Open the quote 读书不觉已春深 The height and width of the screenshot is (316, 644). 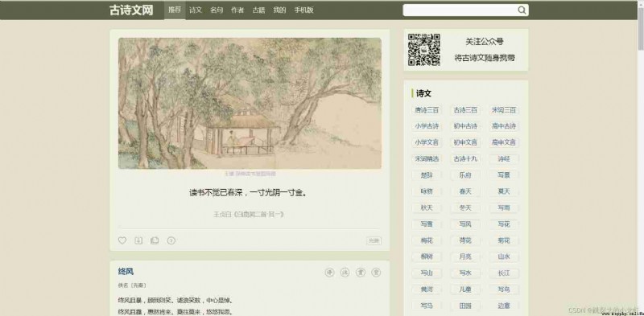(248, 192)
